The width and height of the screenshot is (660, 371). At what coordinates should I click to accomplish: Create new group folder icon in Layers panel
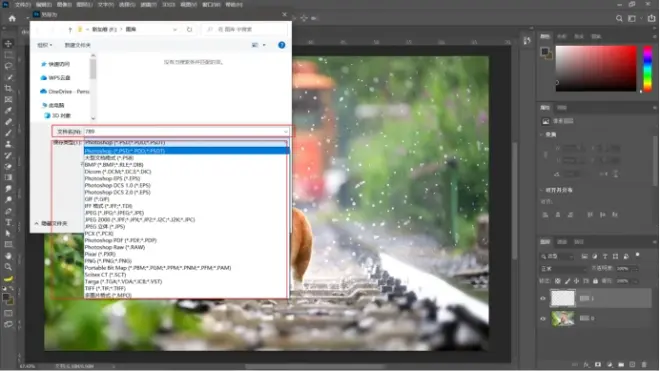tap(621, 364)
